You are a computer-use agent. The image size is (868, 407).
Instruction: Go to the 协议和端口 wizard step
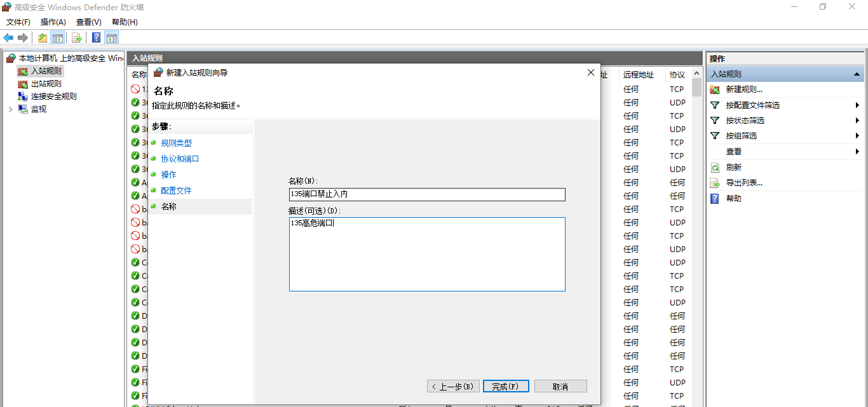pyautogui.click(x=180, y=159)
